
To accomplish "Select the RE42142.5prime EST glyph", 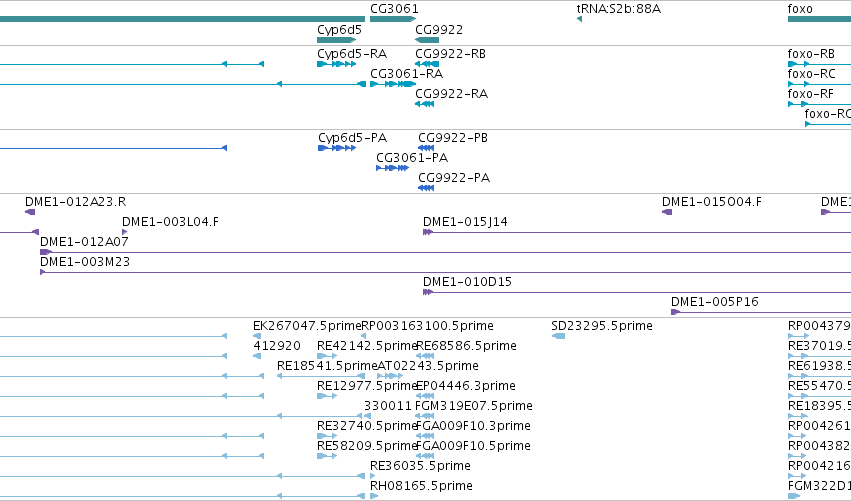I will tap(327, 356).
